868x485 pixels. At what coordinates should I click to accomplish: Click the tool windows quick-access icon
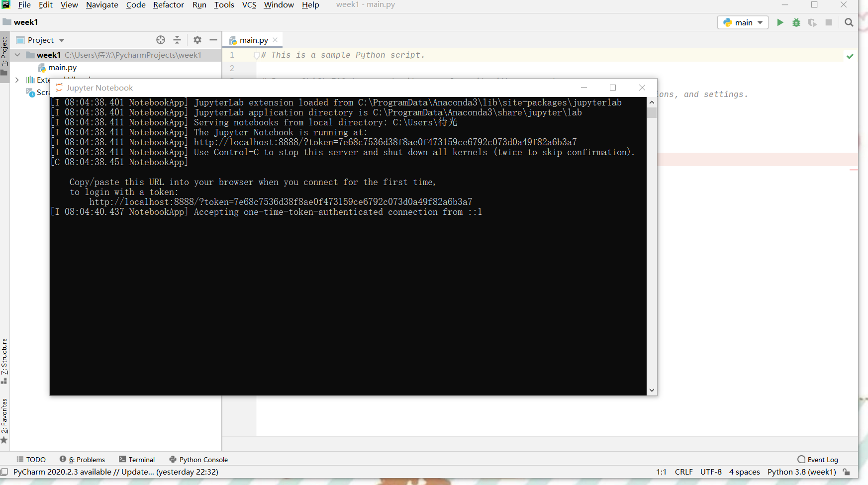click(4, 472)
